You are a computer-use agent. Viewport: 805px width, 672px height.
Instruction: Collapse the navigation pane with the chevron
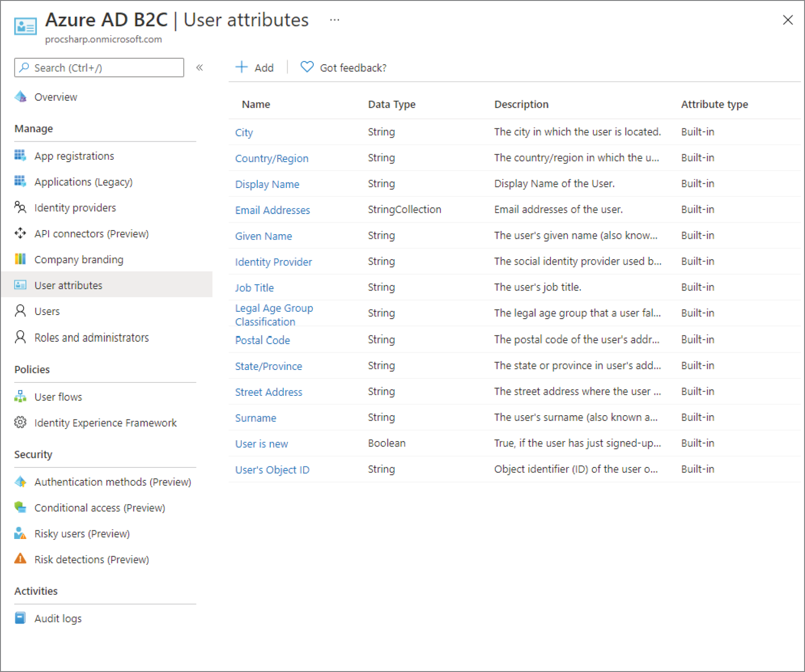(x=200, y=67)
